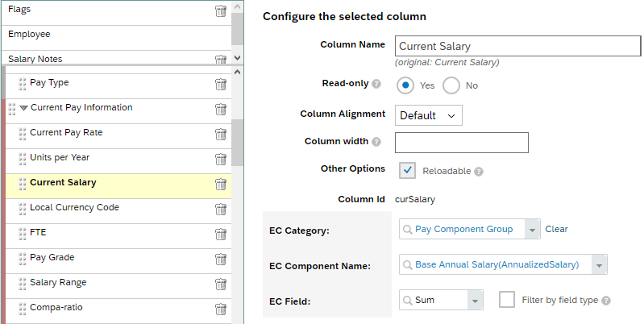Delete the Flags column via trash icon
Screen dimensions: 644x324
221,10
